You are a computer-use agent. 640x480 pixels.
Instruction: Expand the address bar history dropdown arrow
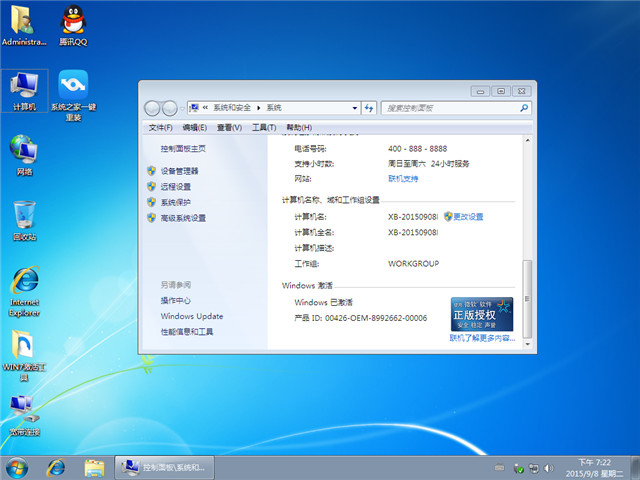(355, 108)
